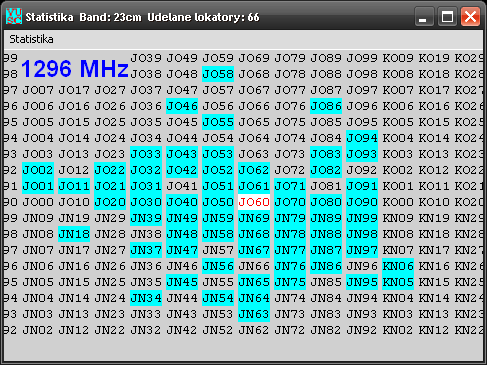Click the highlighted JO62 locator cell
Viewport: 487px width, 365px height.
point(254,170)
